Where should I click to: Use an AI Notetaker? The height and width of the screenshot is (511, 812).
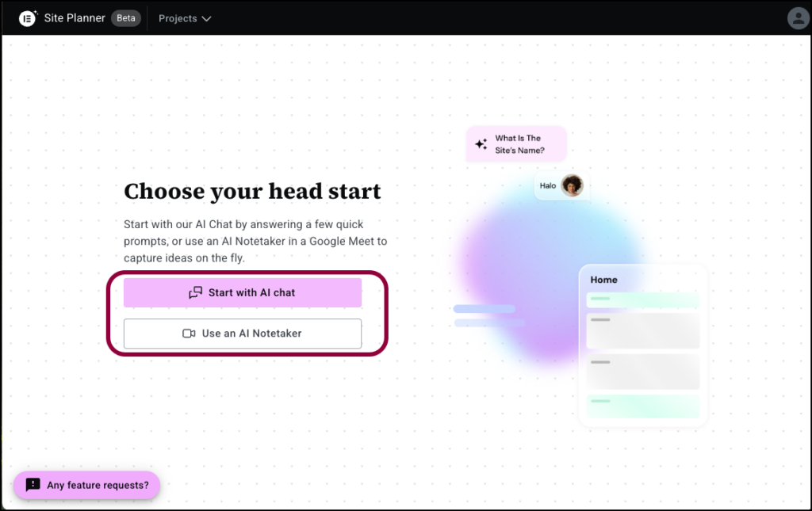pos(243,333)
